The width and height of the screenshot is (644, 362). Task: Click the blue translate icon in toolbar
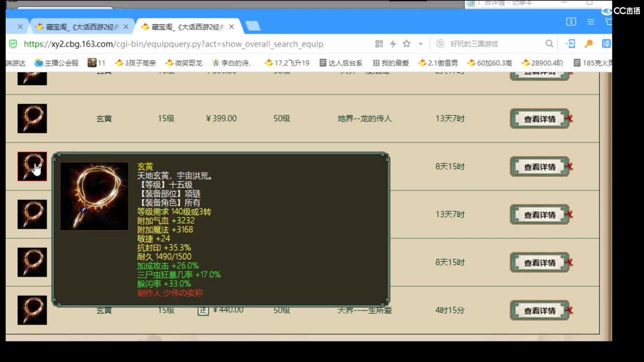click(607, 44)
